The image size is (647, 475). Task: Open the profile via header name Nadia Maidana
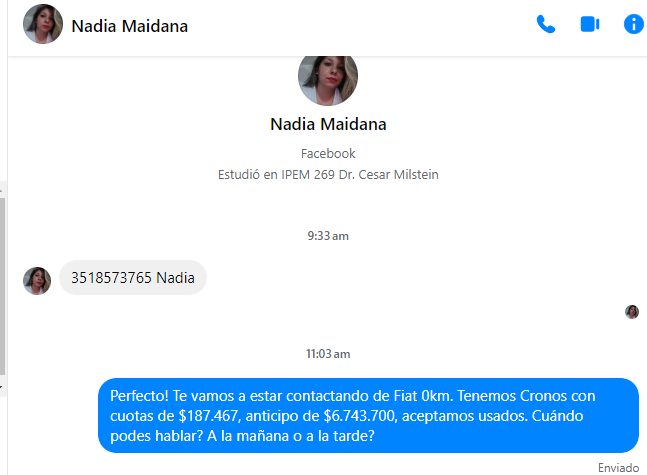coord(130,26)
